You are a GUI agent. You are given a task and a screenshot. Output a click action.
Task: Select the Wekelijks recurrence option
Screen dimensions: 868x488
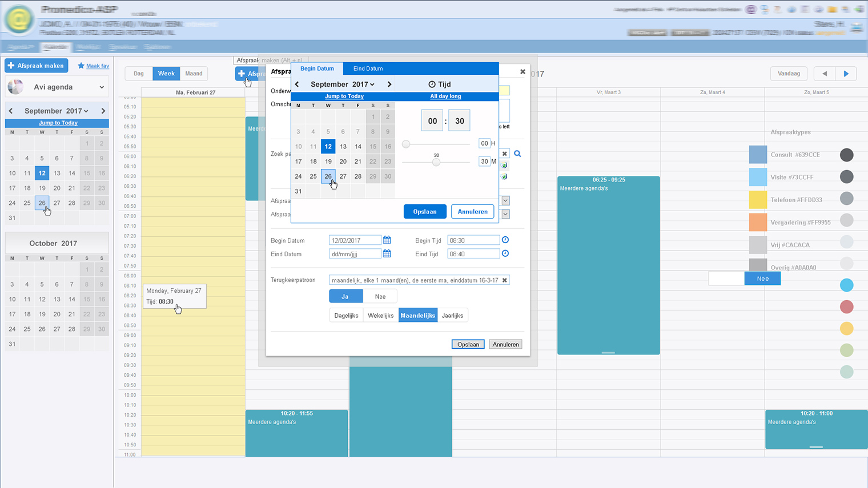point(380,316)
